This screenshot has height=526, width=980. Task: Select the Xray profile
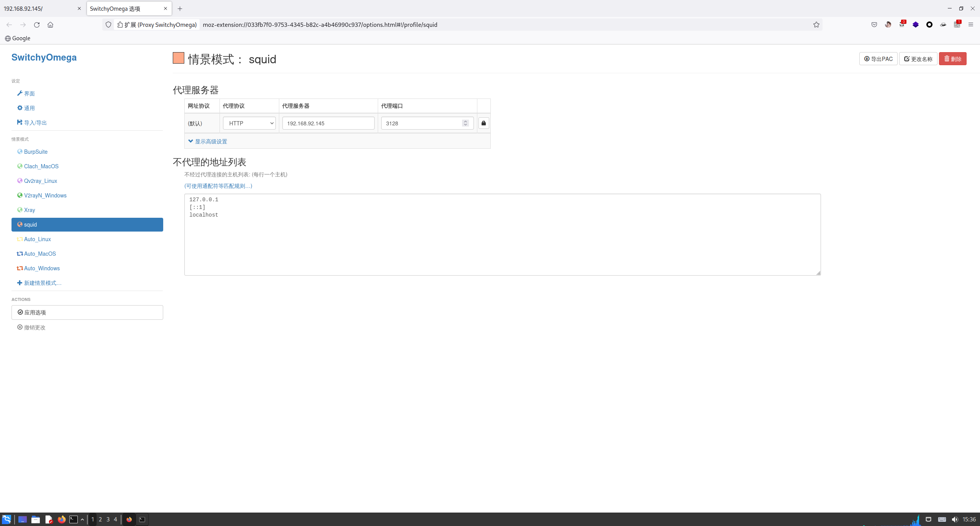[26, 210]
